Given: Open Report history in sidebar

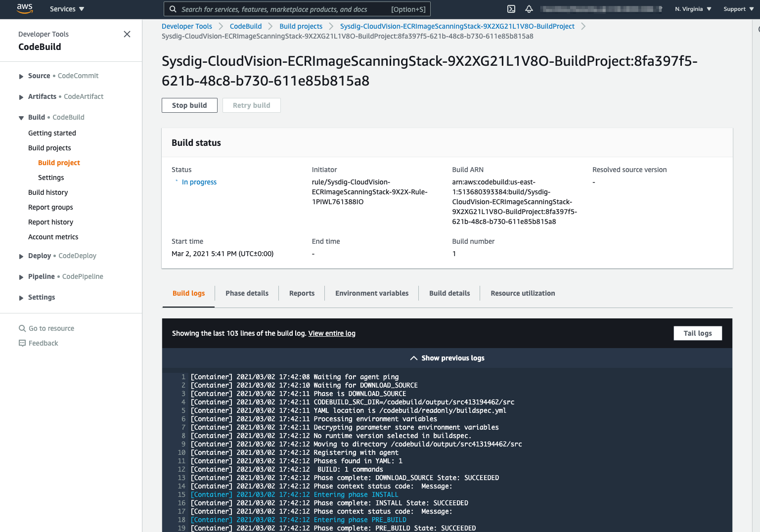Looking at the screenshot, I should coord(50,222).
